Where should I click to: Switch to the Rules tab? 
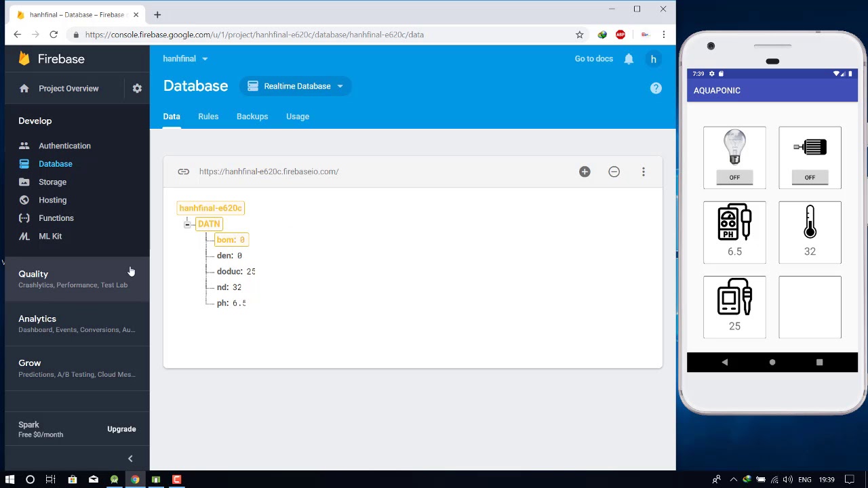pos(208,117)
